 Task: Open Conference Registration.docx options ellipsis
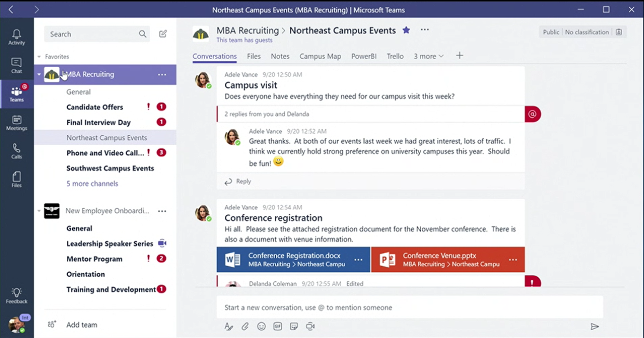tap(358, 259)
